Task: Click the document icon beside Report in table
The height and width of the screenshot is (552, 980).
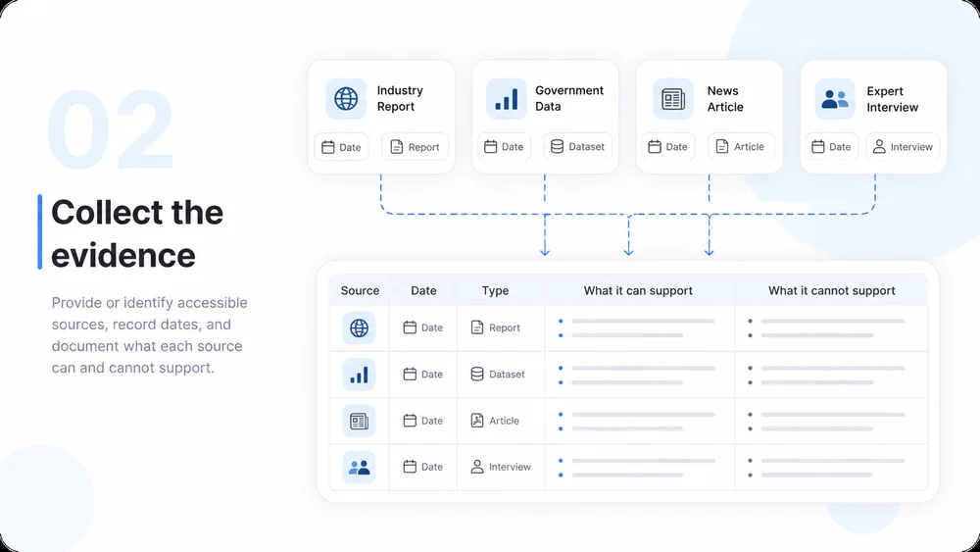Action: click(x=477, y=327)
